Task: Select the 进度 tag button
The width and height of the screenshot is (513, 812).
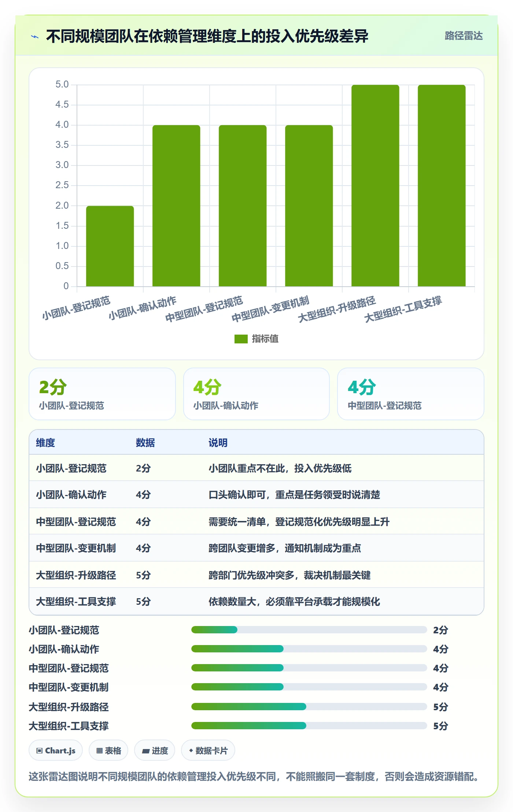Action: tap(155, 750)
